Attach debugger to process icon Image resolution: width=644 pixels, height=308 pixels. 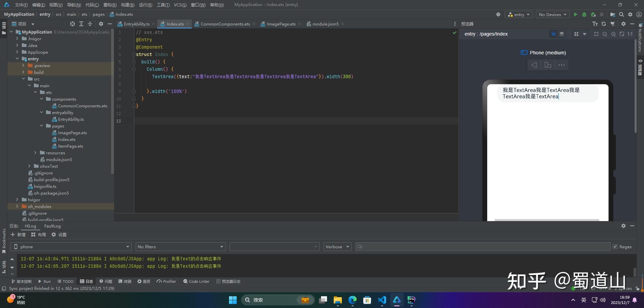[x=593, y=14]
